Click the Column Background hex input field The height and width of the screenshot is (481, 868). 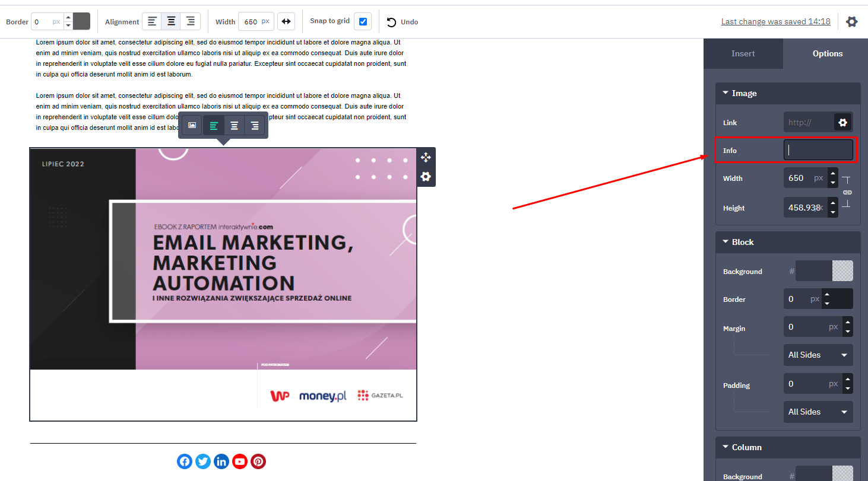(x=814, y=474)
